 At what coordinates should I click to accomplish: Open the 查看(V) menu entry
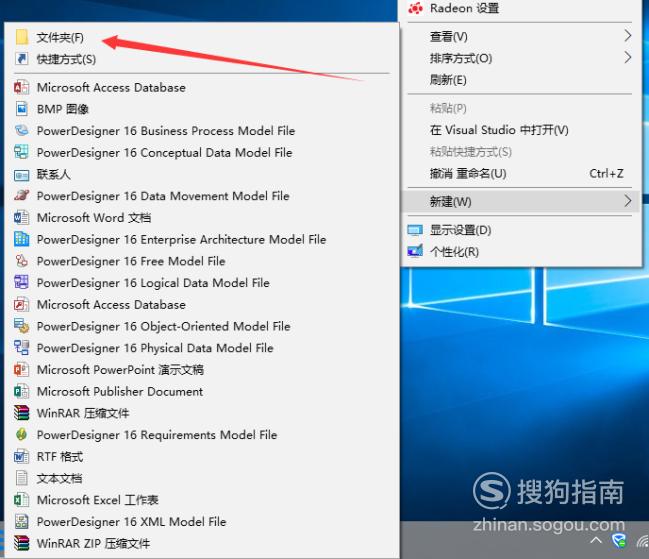[x=521, y=36]
